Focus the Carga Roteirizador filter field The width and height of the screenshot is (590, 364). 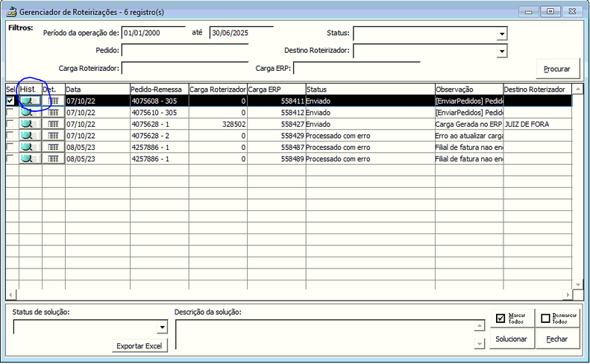pyautogui.click(x=185, y=68)
